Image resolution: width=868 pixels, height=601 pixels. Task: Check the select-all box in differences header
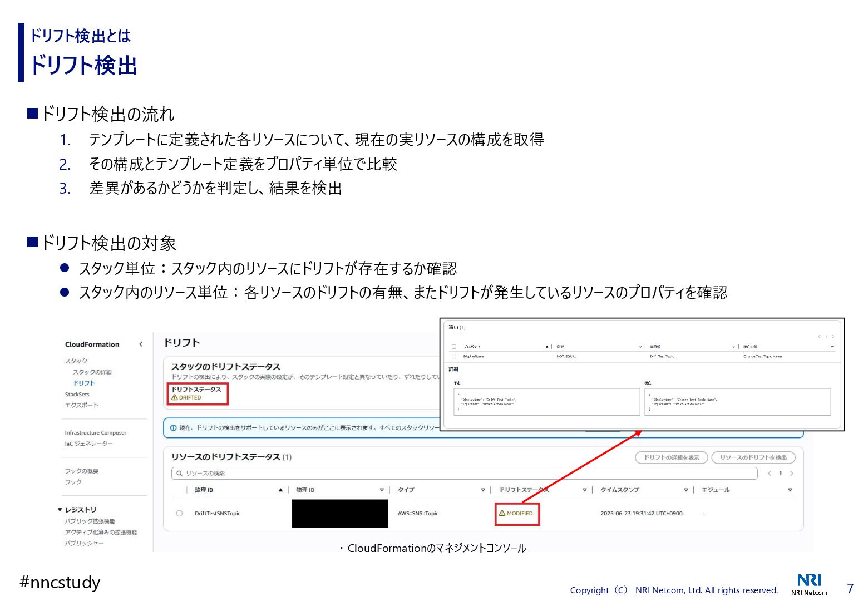tap(453, 347)
